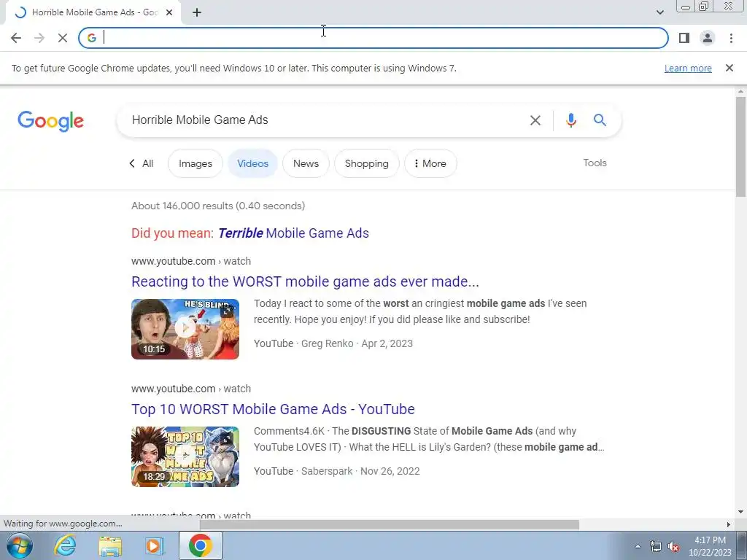This screenshot has width=747, height=560.
Task: Switch to News results
Action: pyautogui.click(x=306, y=163)
